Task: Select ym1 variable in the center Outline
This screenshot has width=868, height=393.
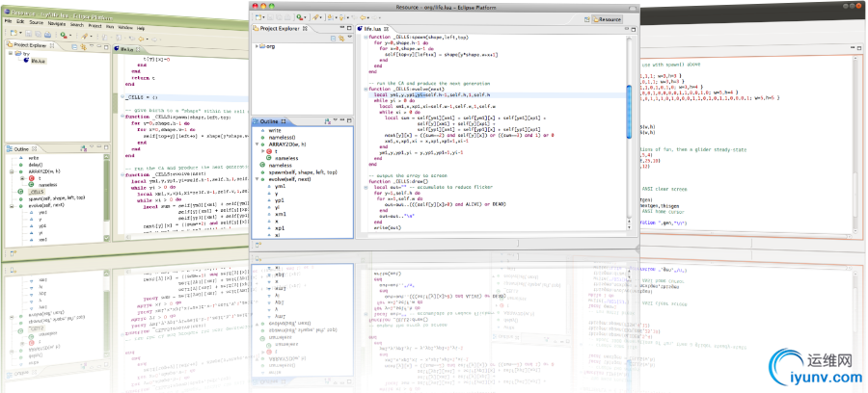Action: point(280,186)
